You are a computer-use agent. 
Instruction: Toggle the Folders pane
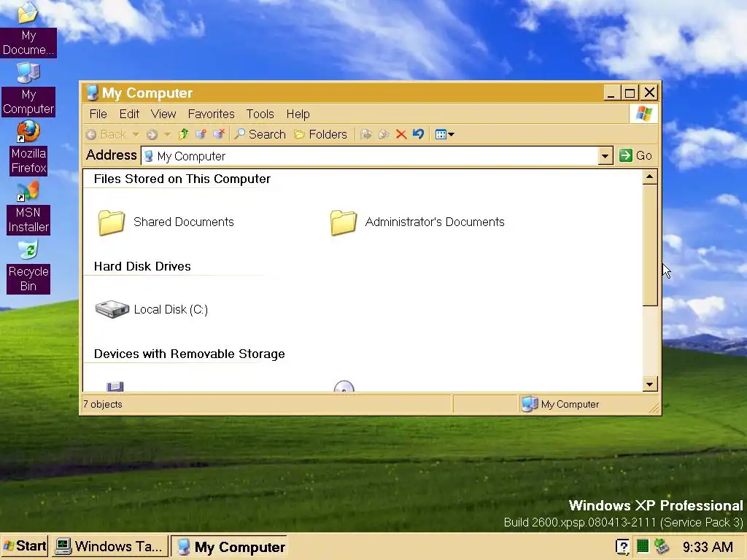tap(321, 134)
